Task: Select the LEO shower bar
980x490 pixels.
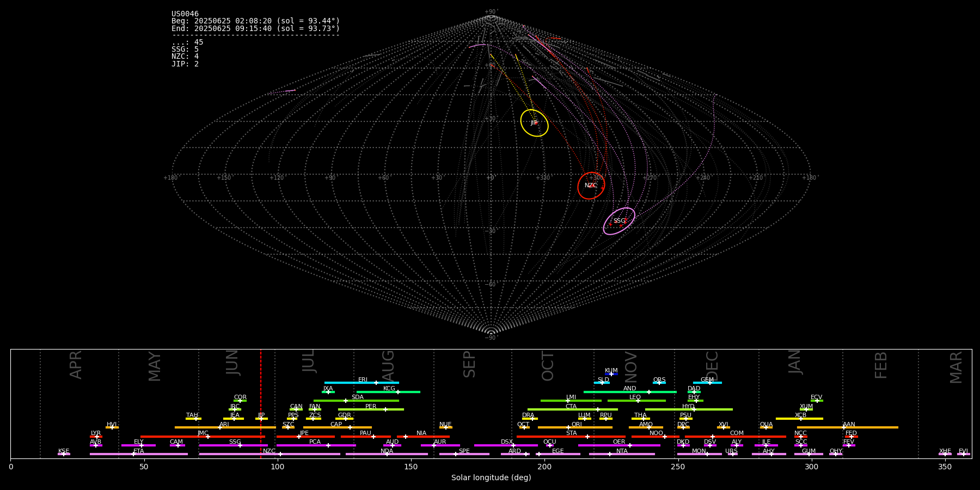Action: [636, 401]
